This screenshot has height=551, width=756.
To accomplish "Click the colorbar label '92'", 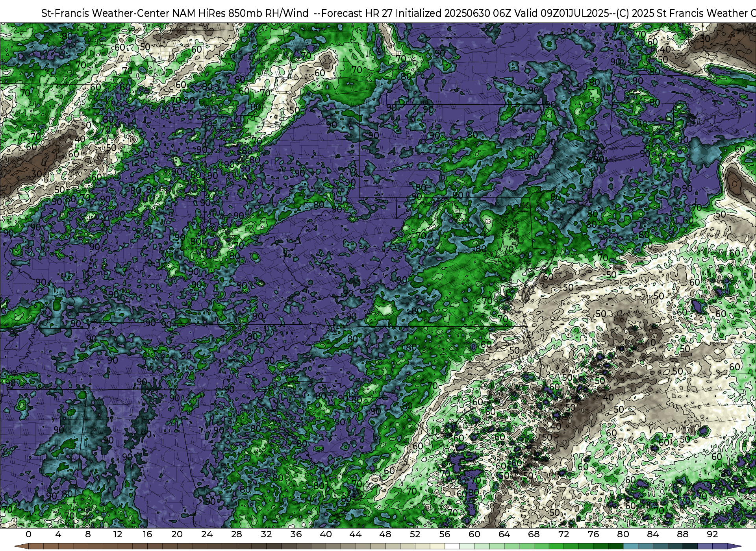I will tap(712, 534).
